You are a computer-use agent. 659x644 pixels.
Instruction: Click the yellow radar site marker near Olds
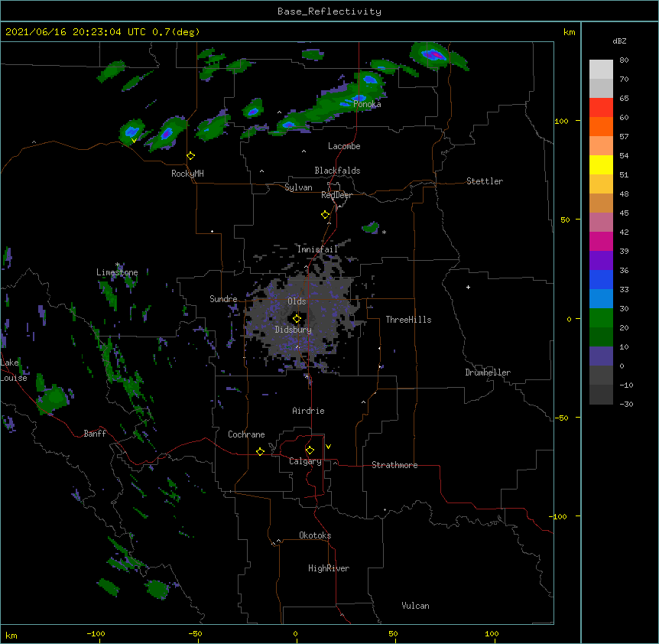pos(297,319)
